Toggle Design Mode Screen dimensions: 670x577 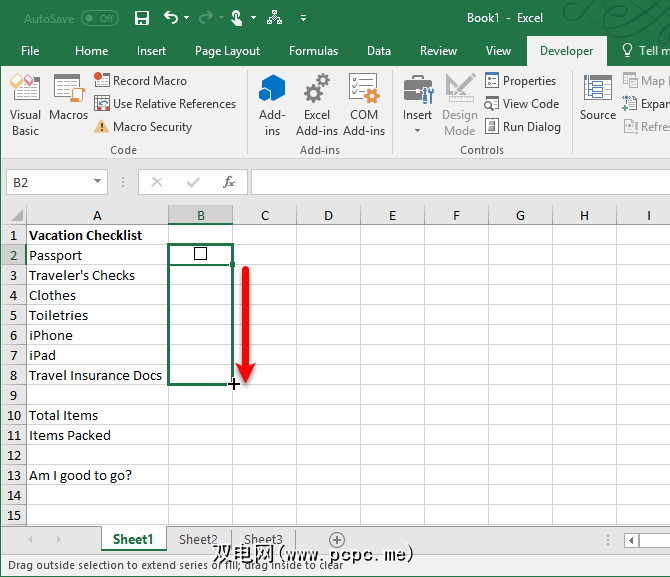pos(460,105)
